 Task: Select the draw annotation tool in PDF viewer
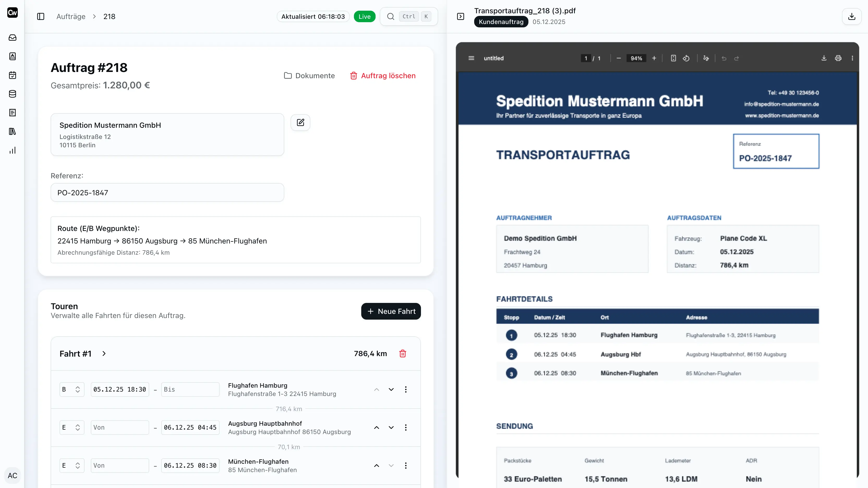(706, 58)
